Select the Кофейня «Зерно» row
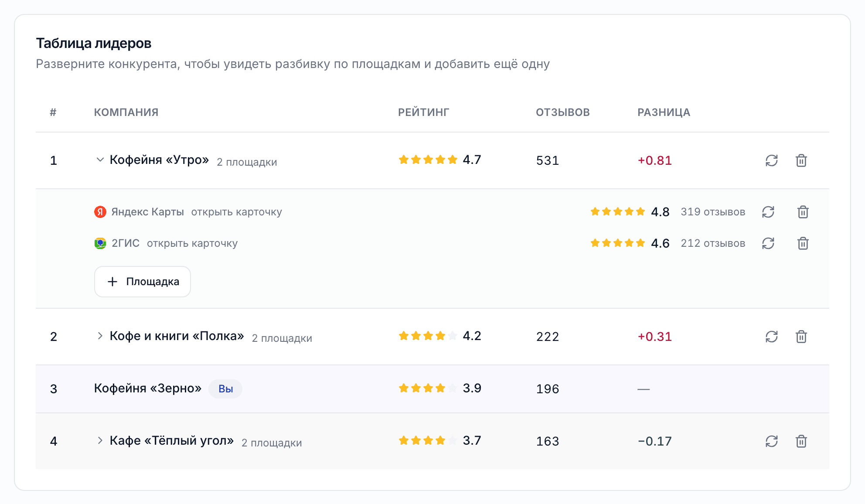 (x=432, y=389)
